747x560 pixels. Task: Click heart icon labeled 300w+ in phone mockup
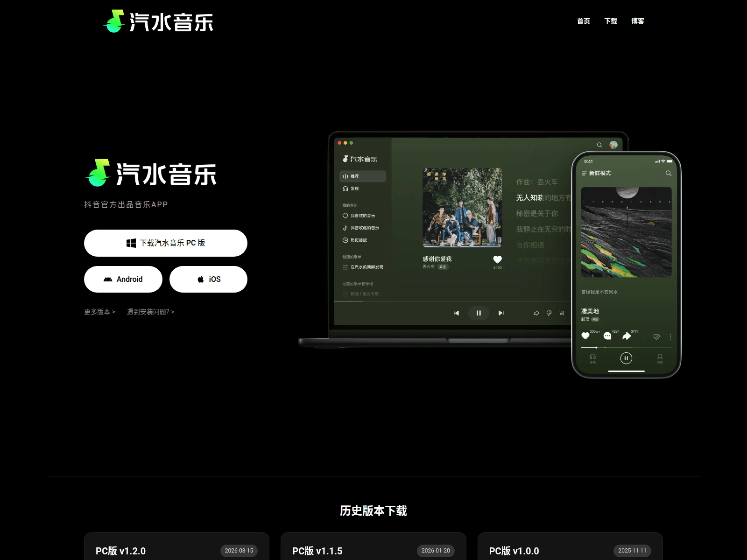pyautogui.click(x=585, y=336)
